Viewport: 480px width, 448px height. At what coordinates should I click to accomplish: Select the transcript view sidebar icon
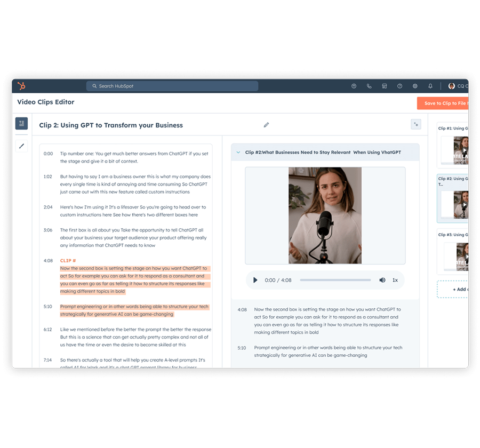21,123
